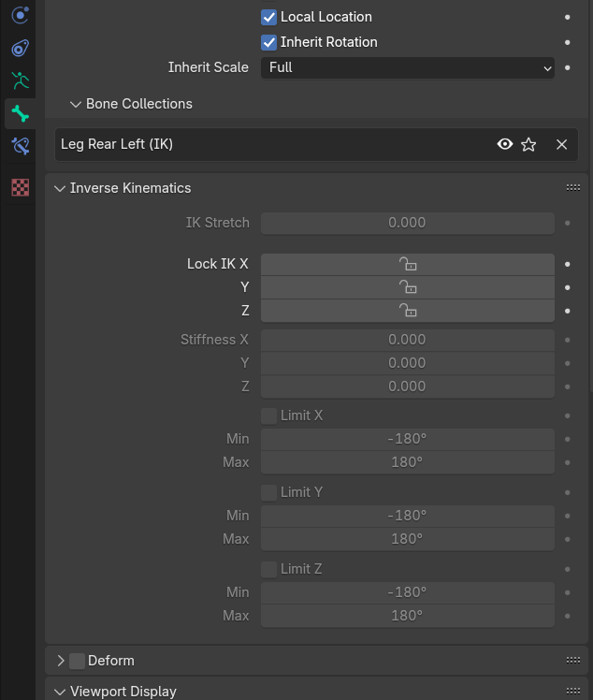Screen dimensions: 593x700
Task: Select the Bone properties tab
Action: click(20, 114)
